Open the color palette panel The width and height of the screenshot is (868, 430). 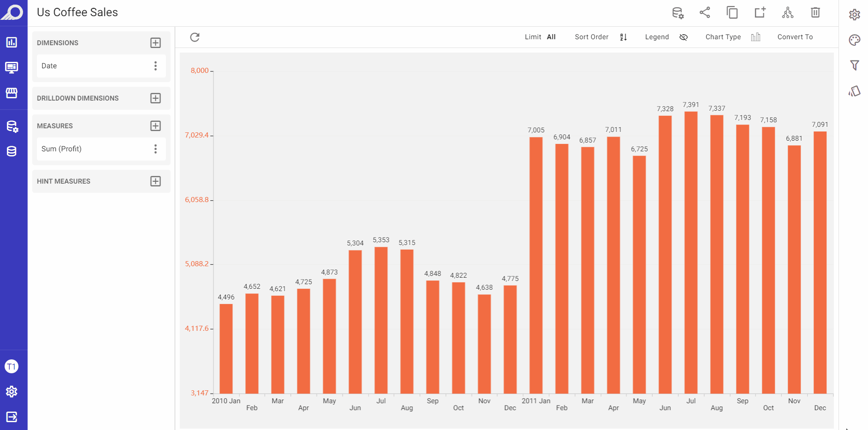(855, 40)
